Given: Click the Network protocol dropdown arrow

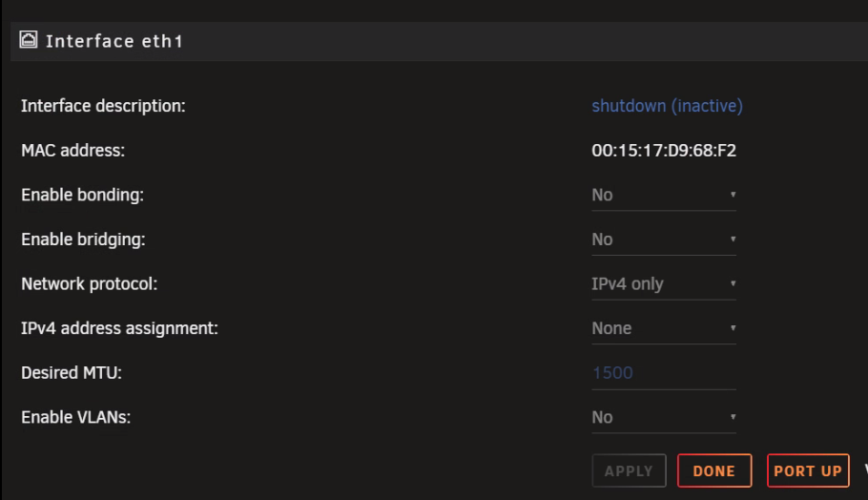Looking at the screenshot, I should [733, 283].
